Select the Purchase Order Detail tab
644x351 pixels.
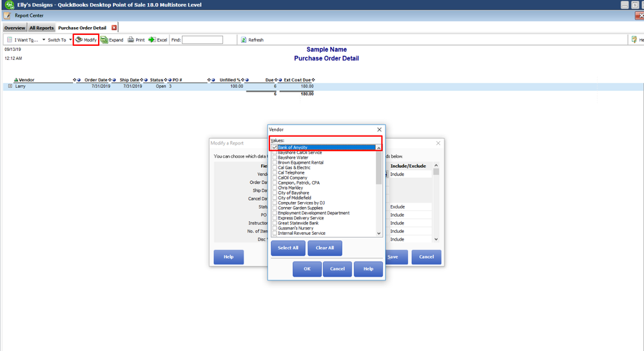(x=82, y=28)
